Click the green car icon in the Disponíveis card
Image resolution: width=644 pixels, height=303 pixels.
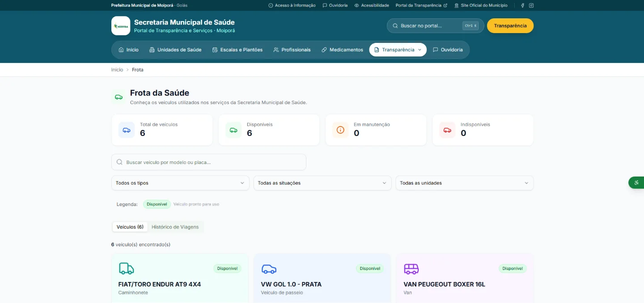tap(233, 130)
